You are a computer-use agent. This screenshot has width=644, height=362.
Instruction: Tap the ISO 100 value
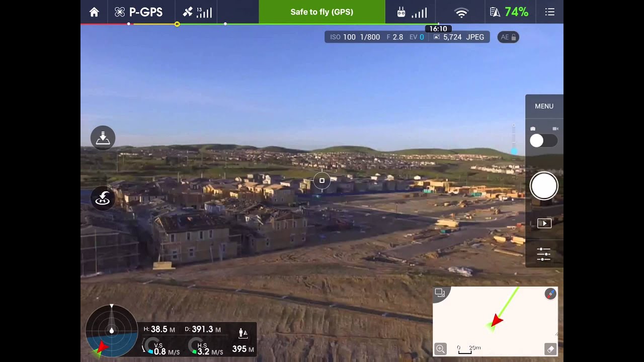click(x=343, y=37)
